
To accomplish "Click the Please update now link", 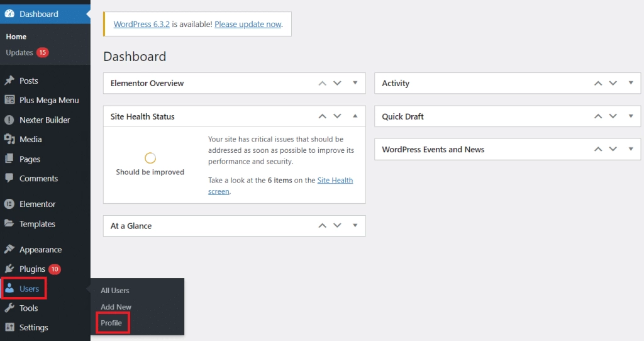I will point(248,25).
